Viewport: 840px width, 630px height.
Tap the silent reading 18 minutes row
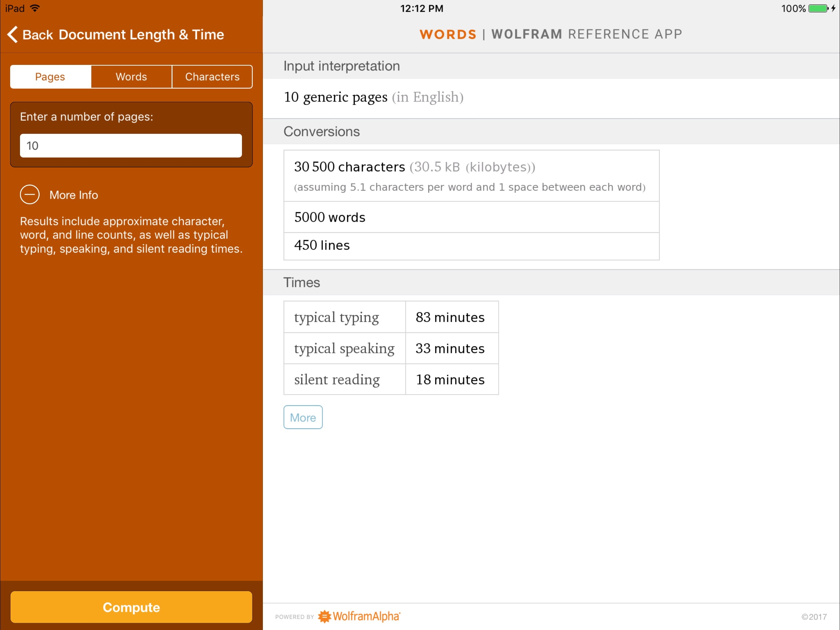[x=390, y=380]
